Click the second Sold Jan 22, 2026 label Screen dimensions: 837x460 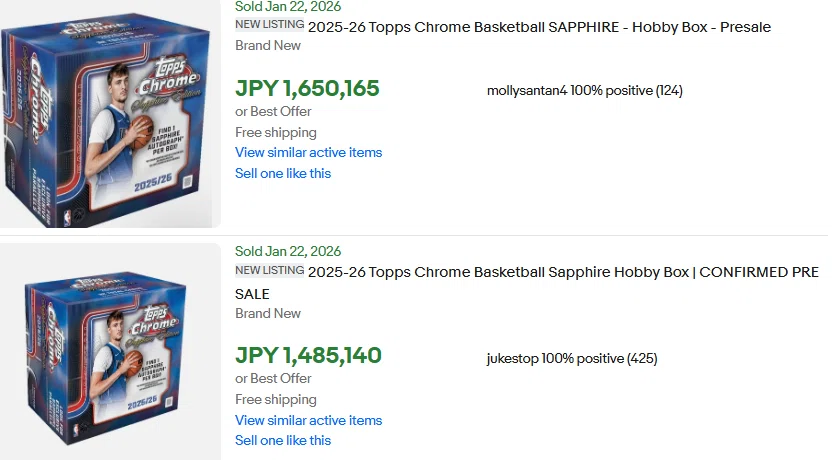tap(288, 251)
